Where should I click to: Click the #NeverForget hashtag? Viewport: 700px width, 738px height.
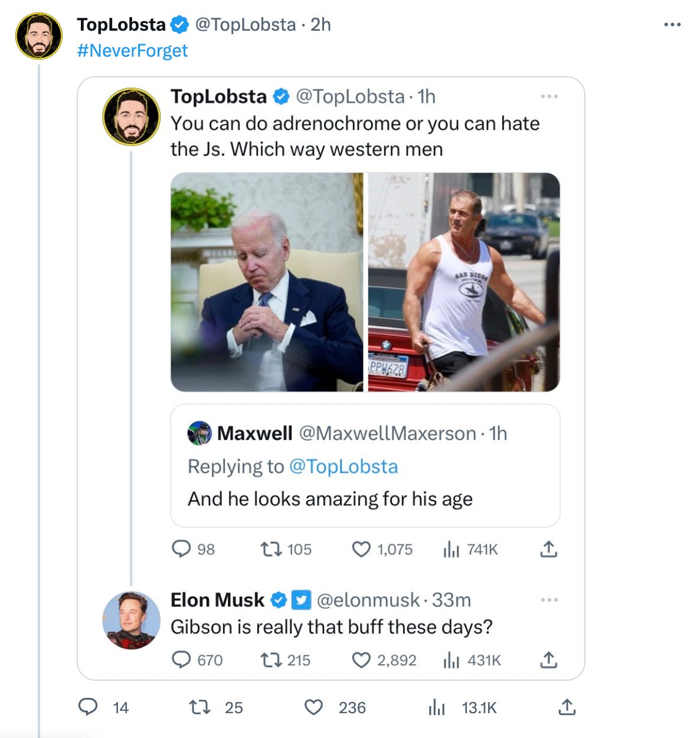pos(132,51)
